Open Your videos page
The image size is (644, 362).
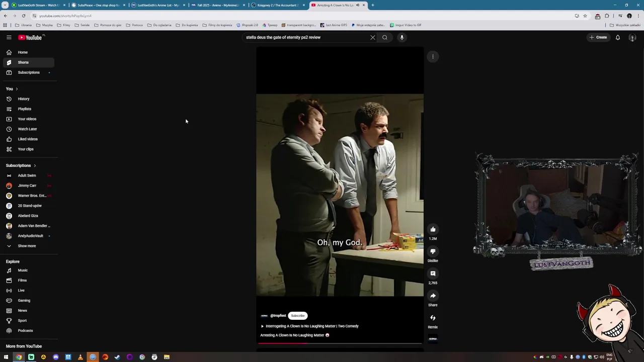[x=28, y=119]
